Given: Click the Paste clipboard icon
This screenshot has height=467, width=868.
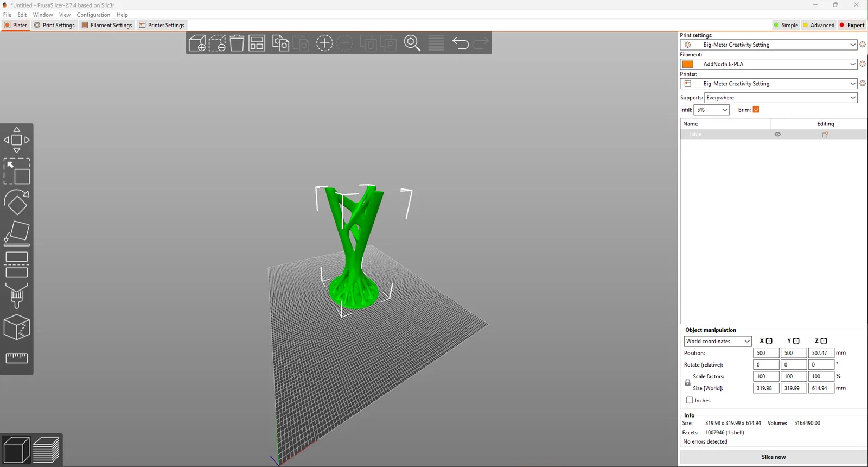Looking at the screenshot, I should click(x=301, y=43).
